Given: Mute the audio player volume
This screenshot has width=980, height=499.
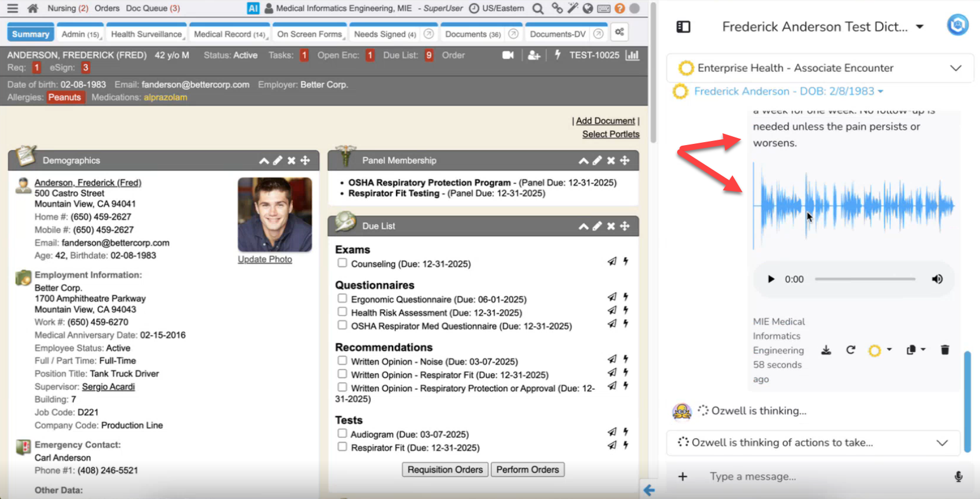Looking at the screenshot, I should tap(937, 279).
